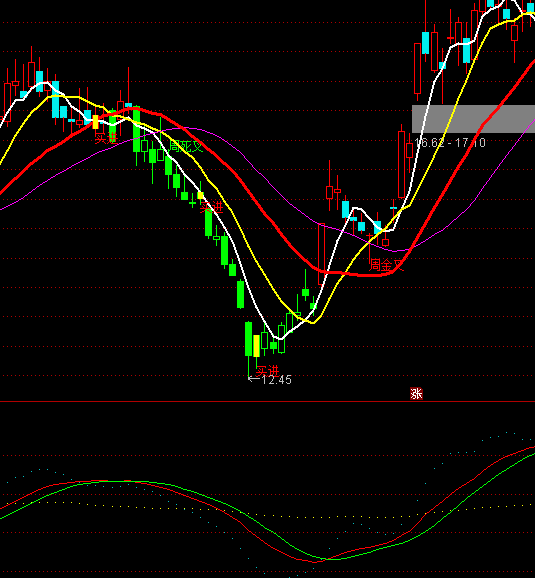Select the yellow candle at the chart bottom
The width and height of the screenshot is (535, 578).
tap(257, 346)
